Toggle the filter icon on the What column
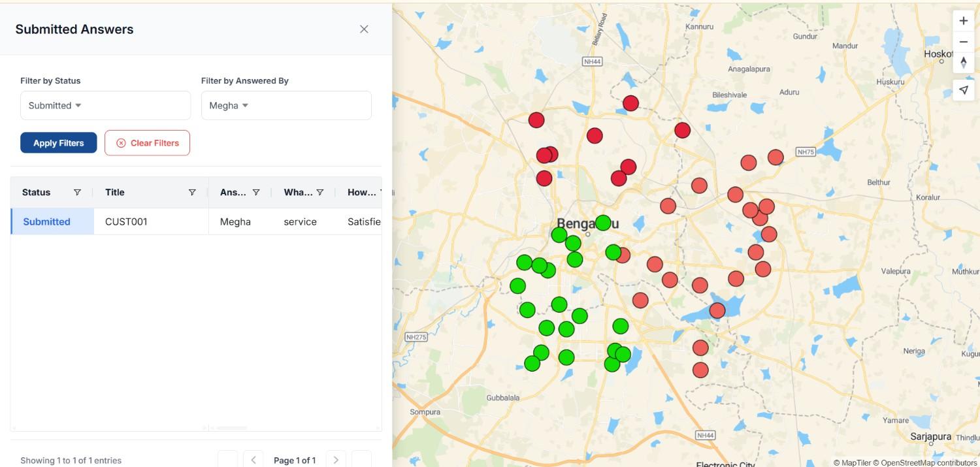The width and height of the screenshot is (980, 467). pyautogui.click(x=319, y=192)
